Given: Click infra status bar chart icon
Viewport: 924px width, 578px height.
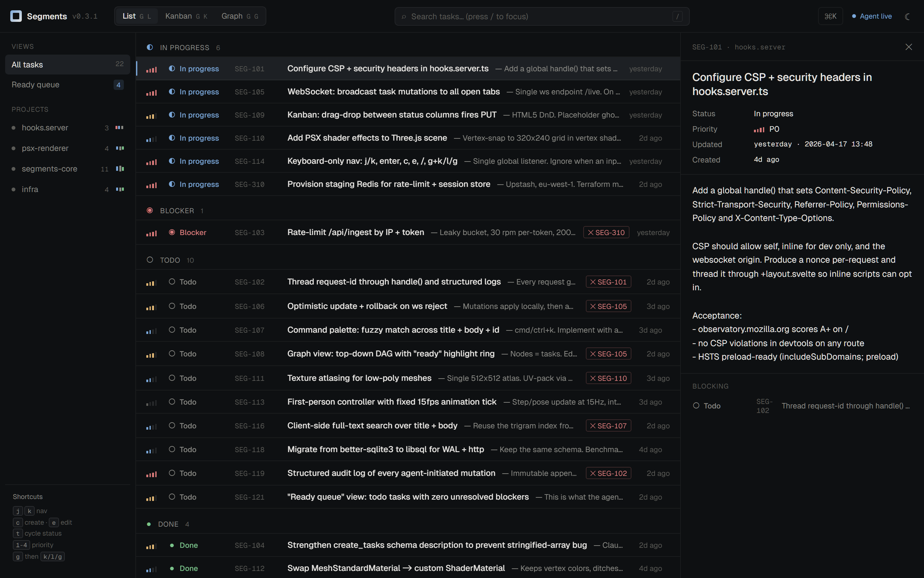Looking at the screenshot, I should tap(120, 189).
